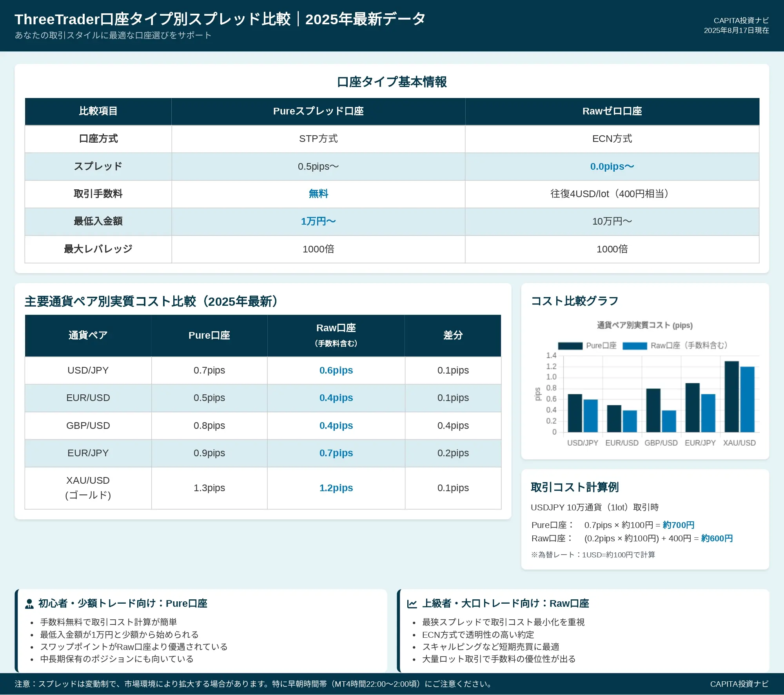The width and height of the screenshot is (784, 695).
Task: Click the 10万円〜 minimum deposit value
Action: [612, 221]
